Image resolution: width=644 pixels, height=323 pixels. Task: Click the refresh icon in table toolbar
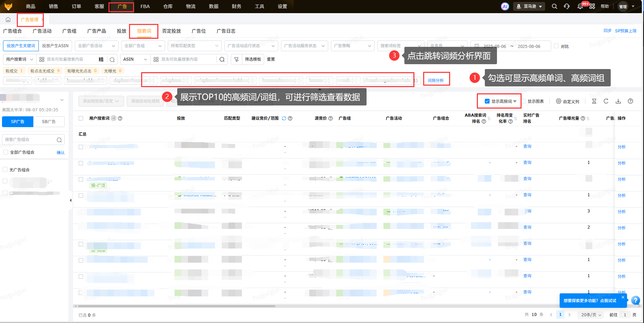click(606, 101)
